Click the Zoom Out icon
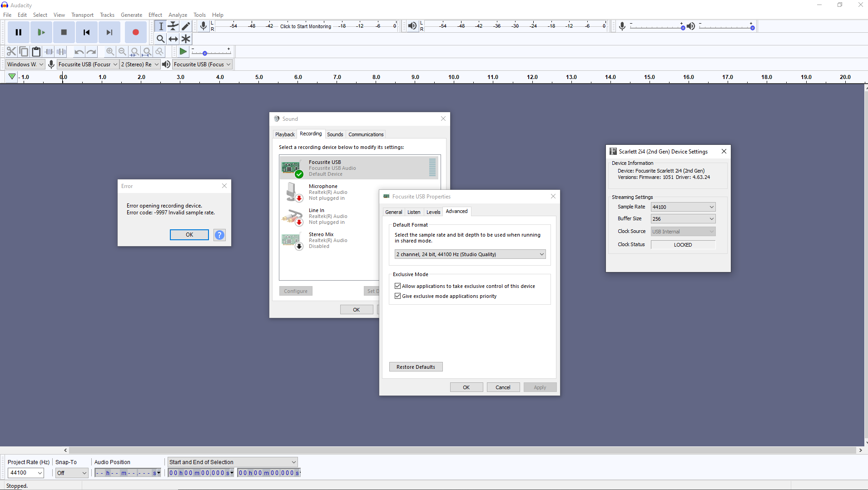Screen dimensions: 868x490 point(122,52)
